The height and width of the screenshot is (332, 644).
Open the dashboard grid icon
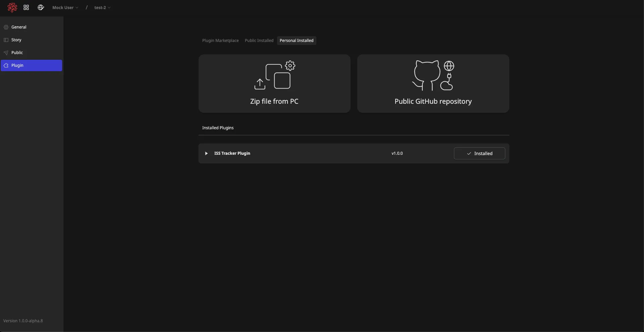(26, 7)
